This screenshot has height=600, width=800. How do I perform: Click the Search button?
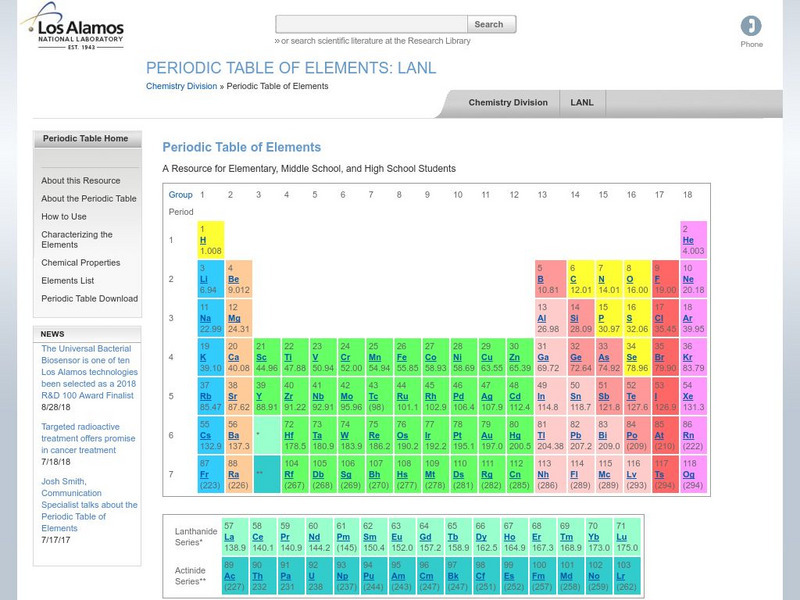click(491, 24)
